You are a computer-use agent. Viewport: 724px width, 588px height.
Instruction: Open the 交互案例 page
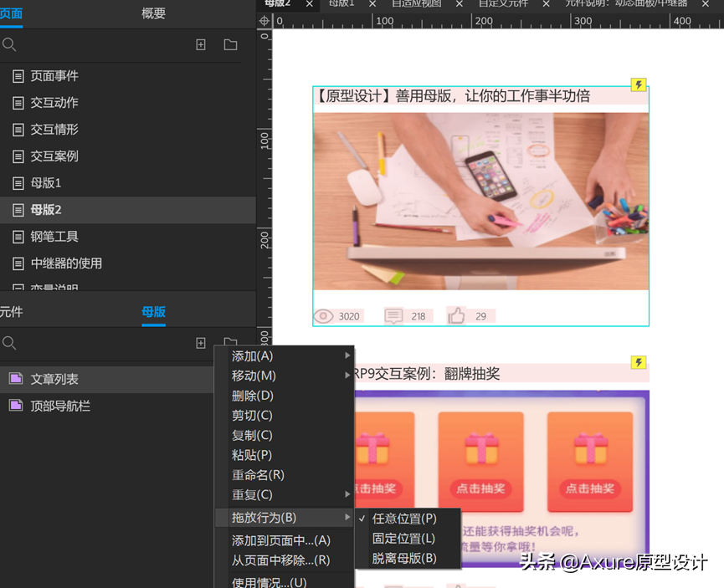coord(128,156)
